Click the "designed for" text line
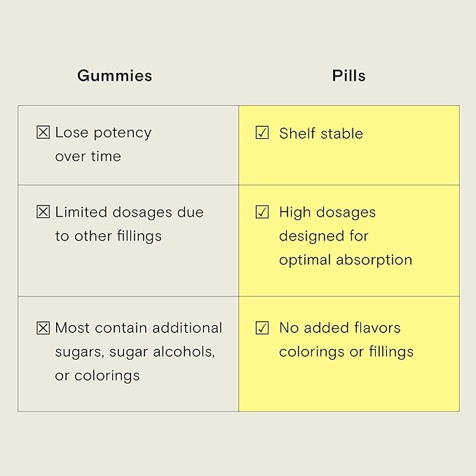Image resolution: width=476 pixels, height=476 pixels. pyautogui.click(x=323, y=236)
